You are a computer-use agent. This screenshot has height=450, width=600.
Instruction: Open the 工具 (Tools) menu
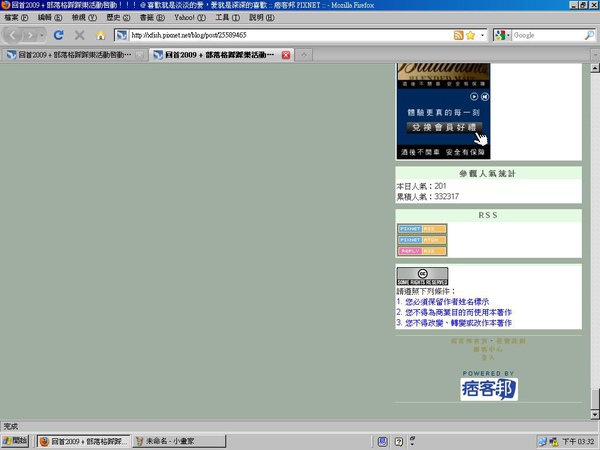227,18
